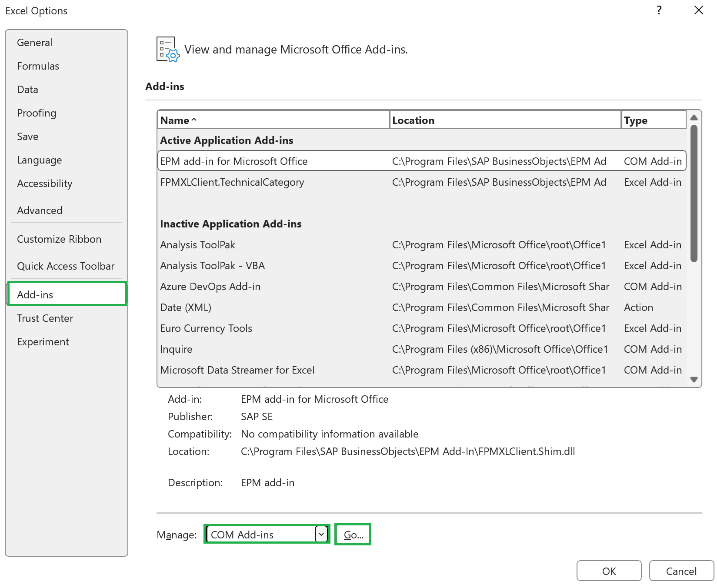
Task: Open the Manage dropdown arrow
Action: point(321,535)
